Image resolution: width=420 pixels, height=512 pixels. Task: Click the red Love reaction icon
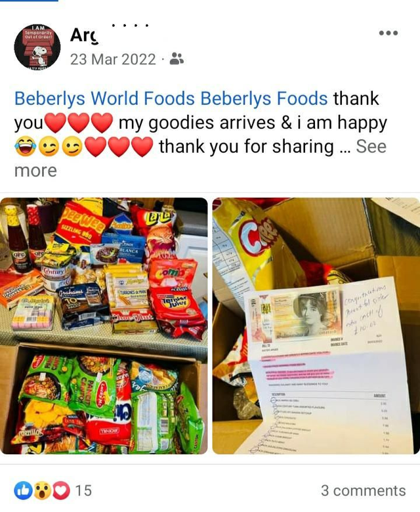(x=61, y=490)
